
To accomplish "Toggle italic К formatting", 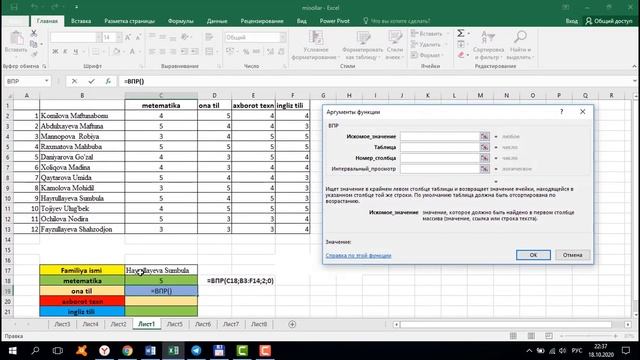I will (65, 51).
